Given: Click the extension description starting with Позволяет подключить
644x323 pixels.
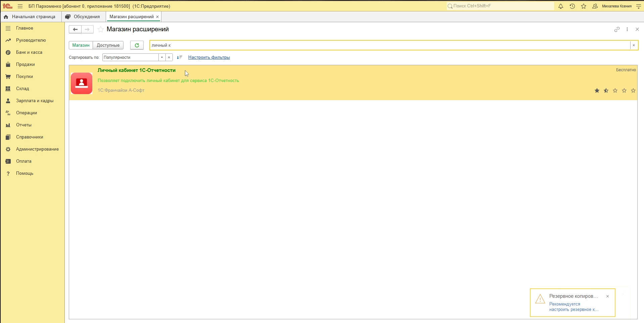Looking at the screenshot, I should pyautogui.click(x=168, y=81).
